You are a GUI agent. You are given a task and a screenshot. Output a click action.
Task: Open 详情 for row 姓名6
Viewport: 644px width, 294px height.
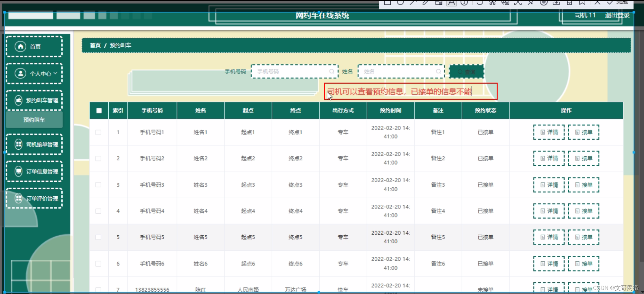[x=549, y=264]
